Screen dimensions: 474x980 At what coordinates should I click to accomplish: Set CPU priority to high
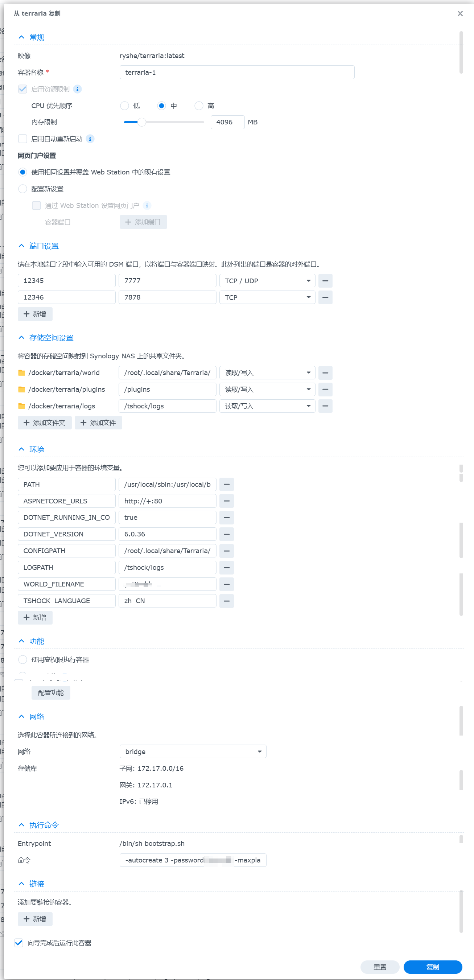(199, 106)
